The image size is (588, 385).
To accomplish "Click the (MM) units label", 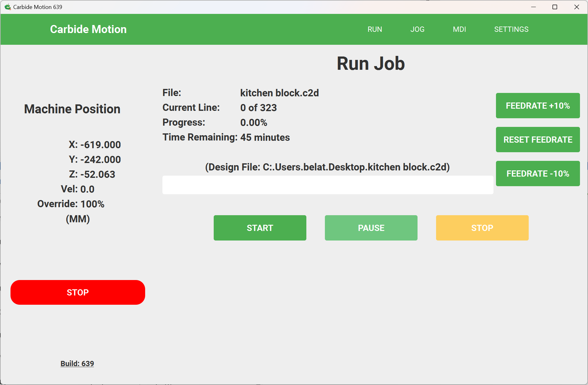I will [x=78, y=219].
